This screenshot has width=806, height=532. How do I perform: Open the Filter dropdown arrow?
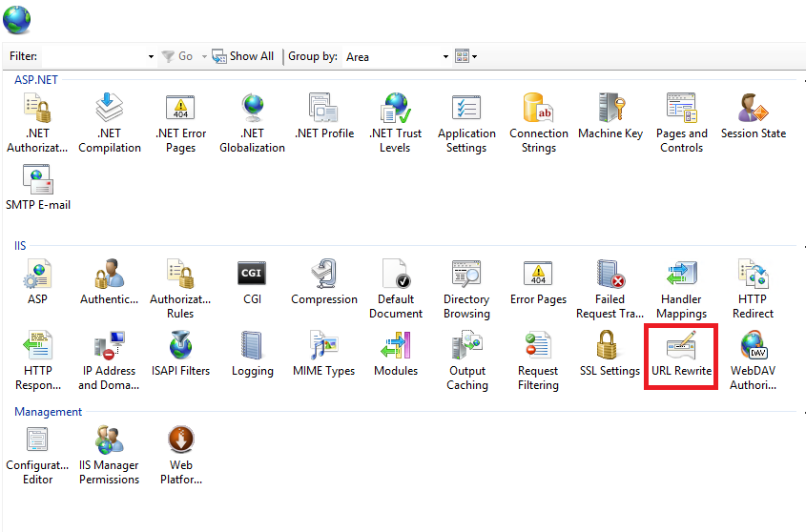[151, 56]
